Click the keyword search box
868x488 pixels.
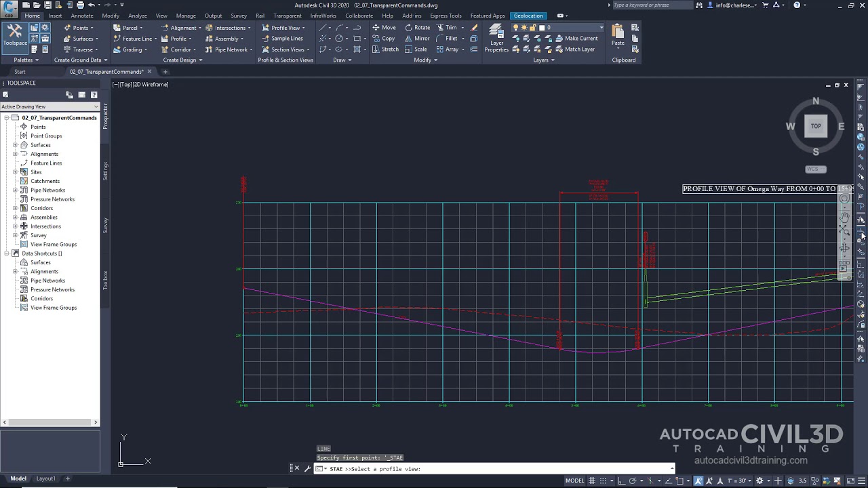(652, 5)
